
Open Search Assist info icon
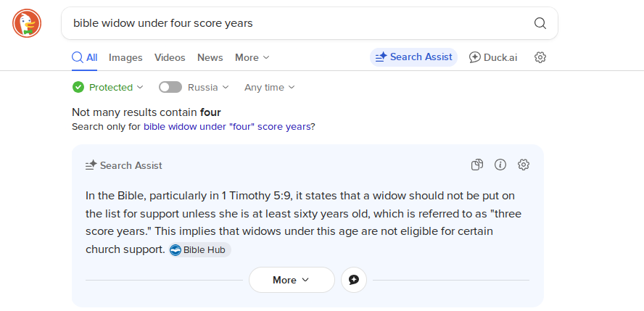[500, 165]
